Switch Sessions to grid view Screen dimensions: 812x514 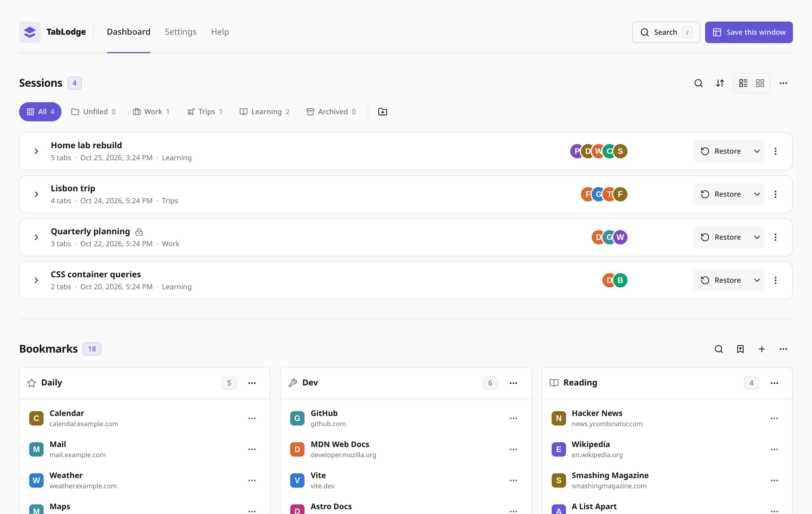[760, 83]
